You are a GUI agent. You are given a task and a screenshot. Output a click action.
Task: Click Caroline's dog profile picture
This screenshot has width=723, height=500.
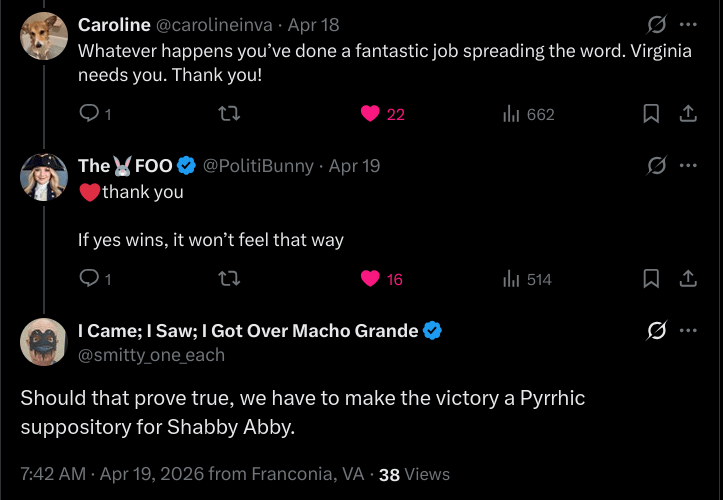(44, 36)
